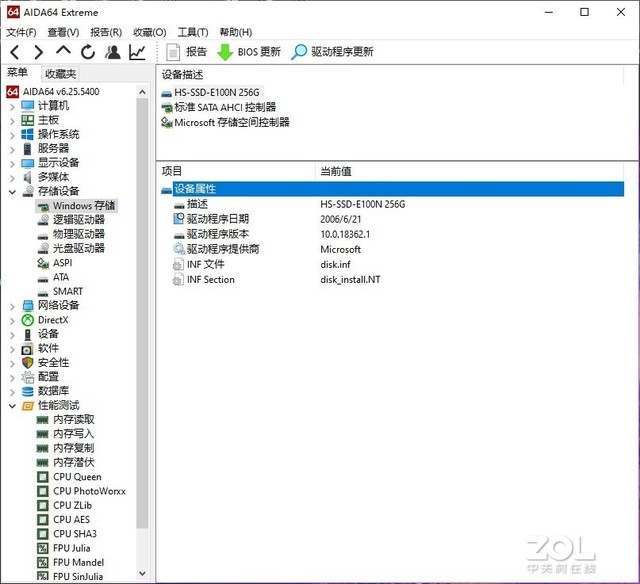Open 查看(V) menu
Image resolution: width=640 pixels, height=584 pixels.
[63, 32]
